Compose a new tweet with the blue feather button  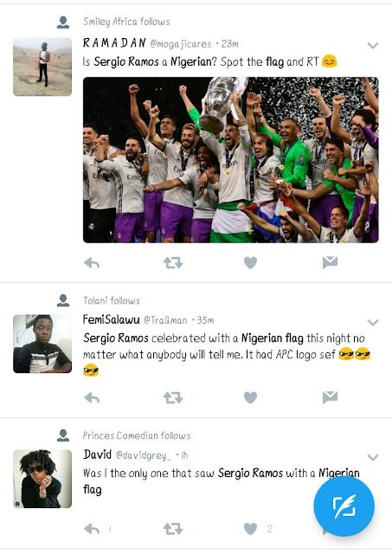click(x=344, y=506)
